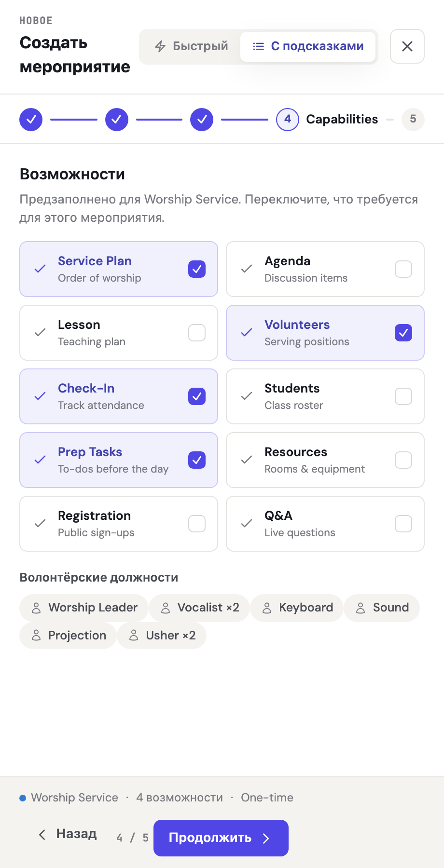Click the person icon on Keyboard chip

(267, 608)
